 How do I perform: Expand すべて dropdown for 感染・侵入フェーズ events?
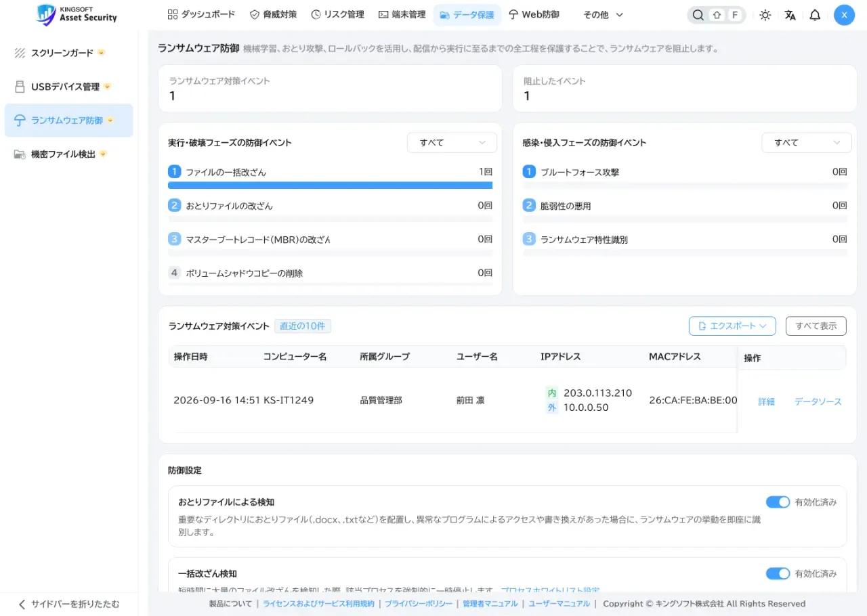coord(806,143)
